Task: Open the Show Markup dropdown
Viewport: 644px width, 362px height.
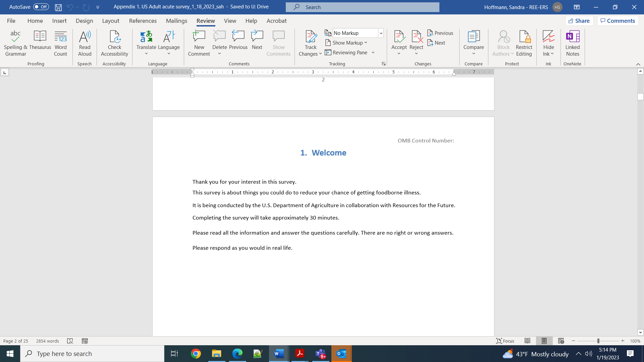Action: [x=347, y=43]
